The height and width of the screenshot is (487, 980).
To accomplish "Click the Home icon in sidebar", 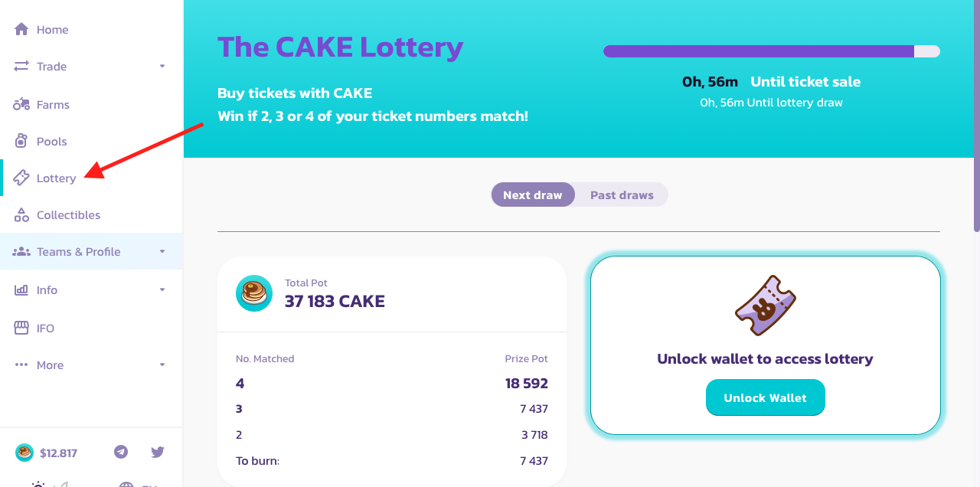I will [21, 29].
